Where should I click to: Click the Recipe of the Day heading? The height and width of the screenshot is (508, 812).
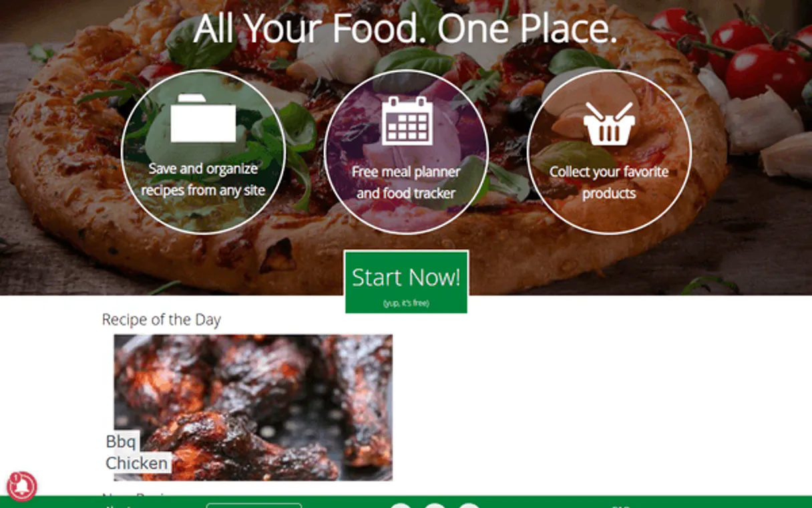pos(161,320)
